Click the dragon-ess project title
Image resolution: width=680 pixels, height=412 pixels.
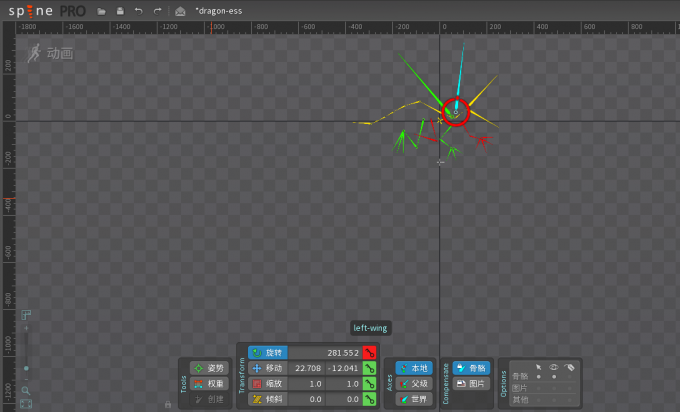[x=219, y=11]
